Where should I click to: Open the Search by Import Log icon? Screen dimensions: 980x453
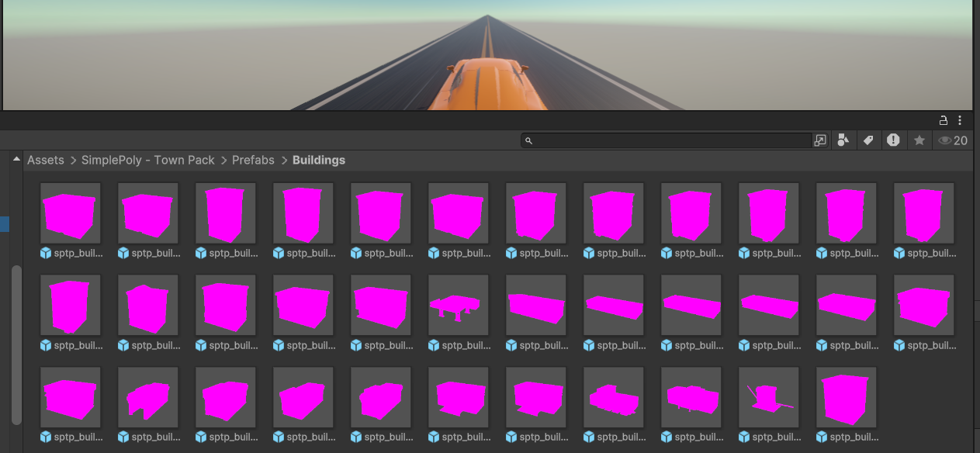894,140
